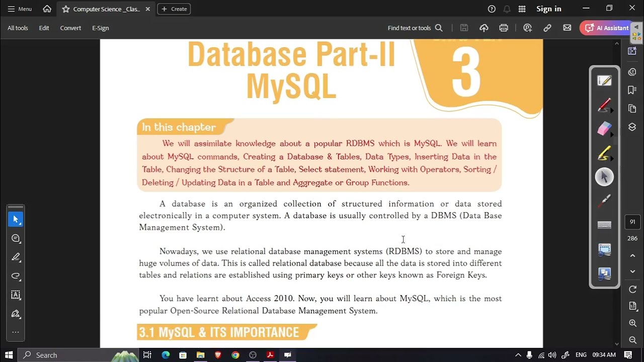Screen dimensions: 644x362
Task: Select the Draw freehand loop tool
Action: coord(16,276)
